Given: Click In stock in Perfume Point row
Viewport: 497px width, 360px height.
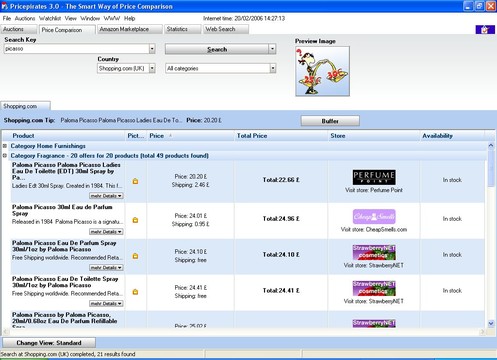Looking at the screenshot, I should click(x=452, y=180).
